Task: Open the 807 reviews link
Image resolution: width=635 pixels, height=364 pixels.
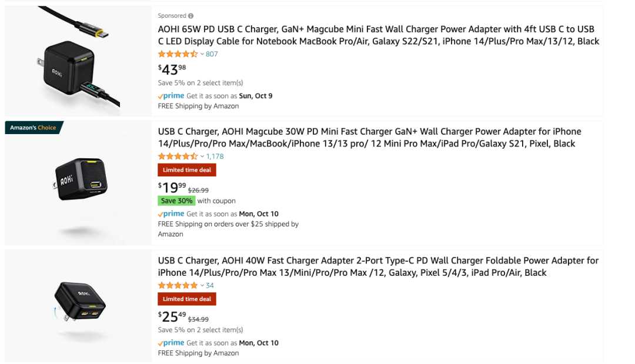Action: click(212, 54)
